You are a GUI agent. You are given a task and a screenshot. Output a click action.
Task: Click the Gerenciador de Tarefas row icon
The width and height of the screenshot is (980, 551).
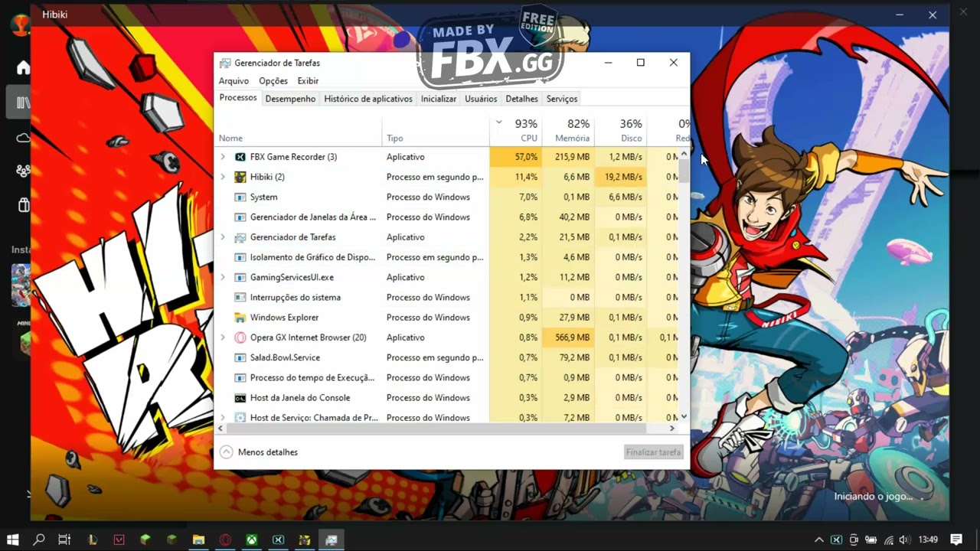pos(240,237)
